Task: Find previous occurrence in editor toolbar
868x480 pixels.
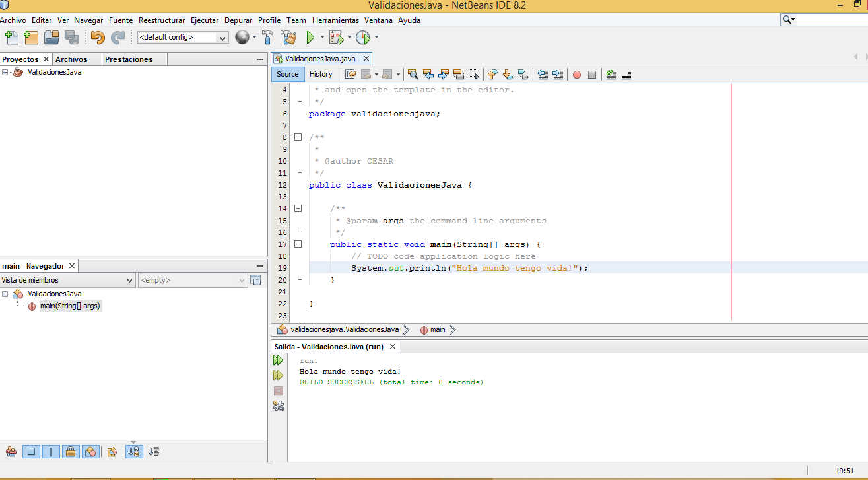Action: pyautogui.click(x=428, y=75)
